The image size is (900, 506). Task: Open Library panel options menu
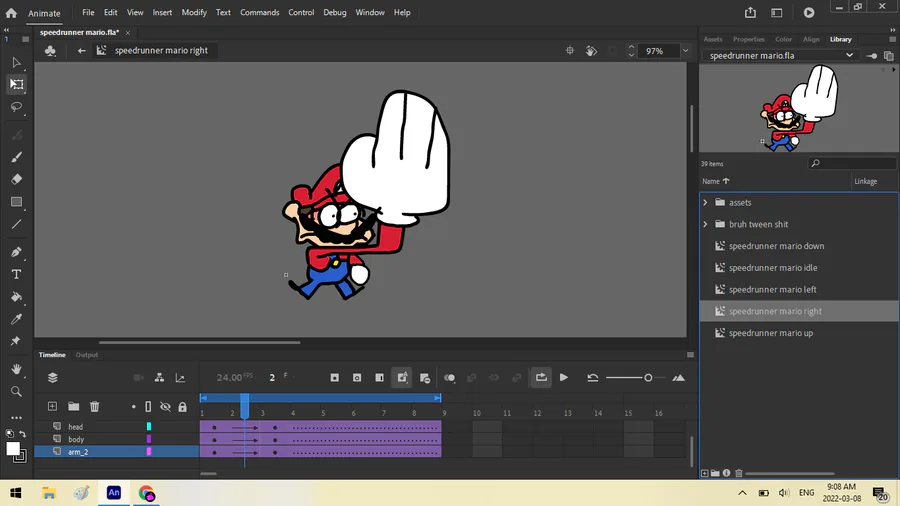[x=892, y=40]
